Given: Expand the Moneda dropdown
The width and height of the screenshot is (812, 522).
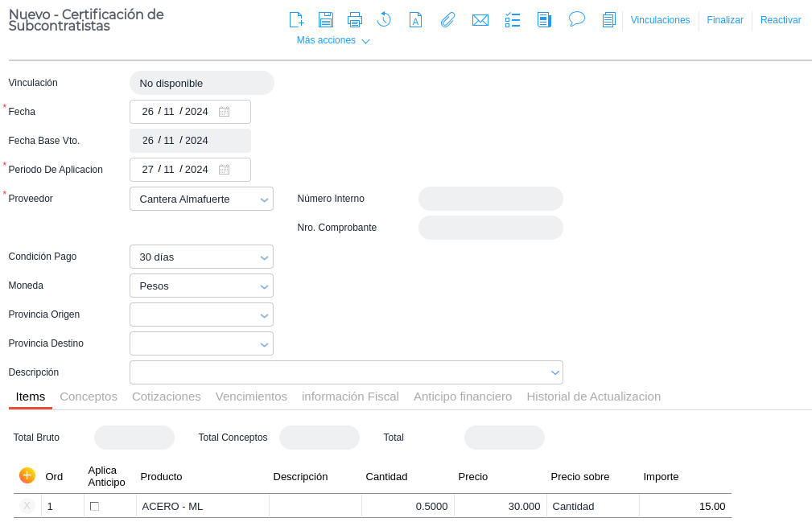Looking at the screenshot, I should [264, 286].
